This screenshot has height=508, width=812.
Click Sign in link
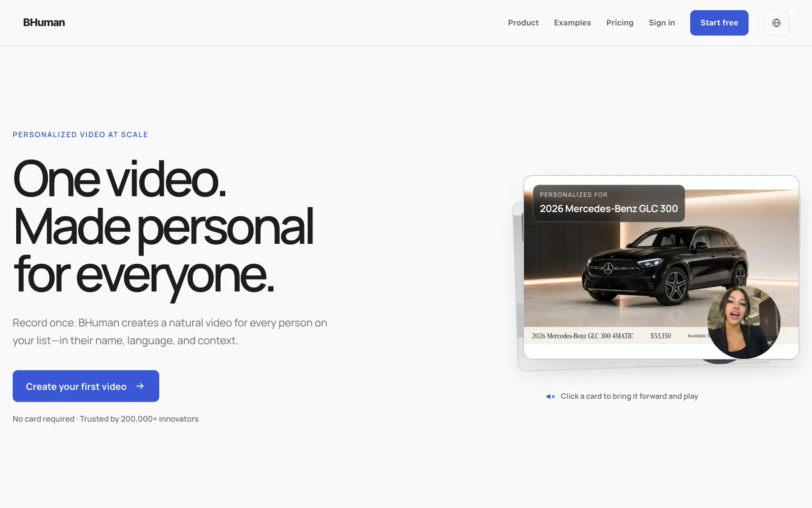662,23
